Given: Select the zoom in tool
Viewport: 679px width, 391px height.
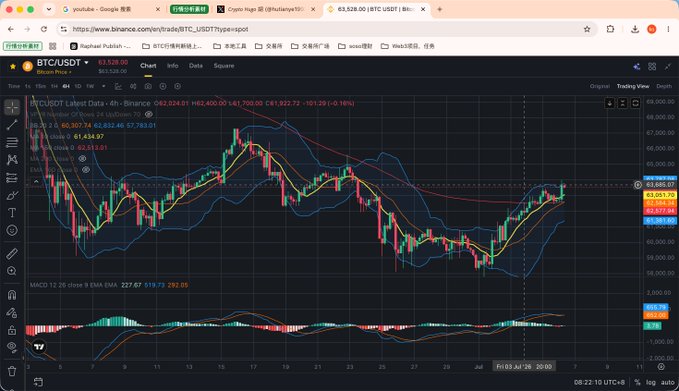Looking at the screenshot, I should [12, 271].
